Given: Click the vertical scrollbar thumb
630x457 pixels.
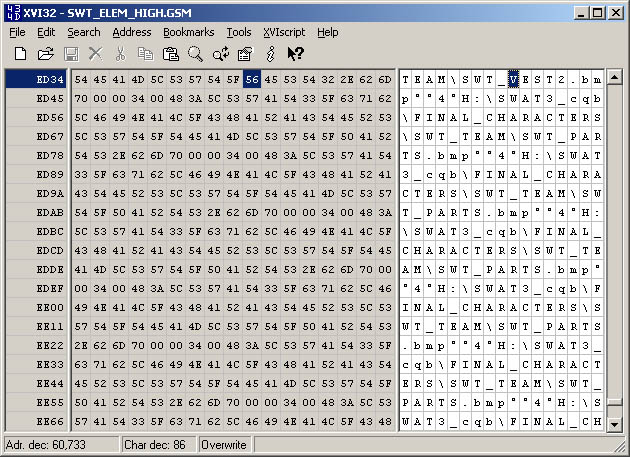Looking at the screenshot, I should 615,402.
